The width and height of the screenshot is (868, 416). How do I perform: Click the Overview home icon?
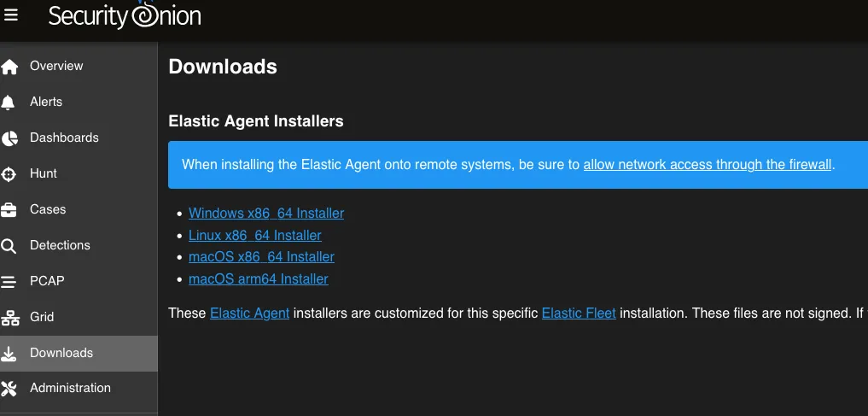click(9, 67)
